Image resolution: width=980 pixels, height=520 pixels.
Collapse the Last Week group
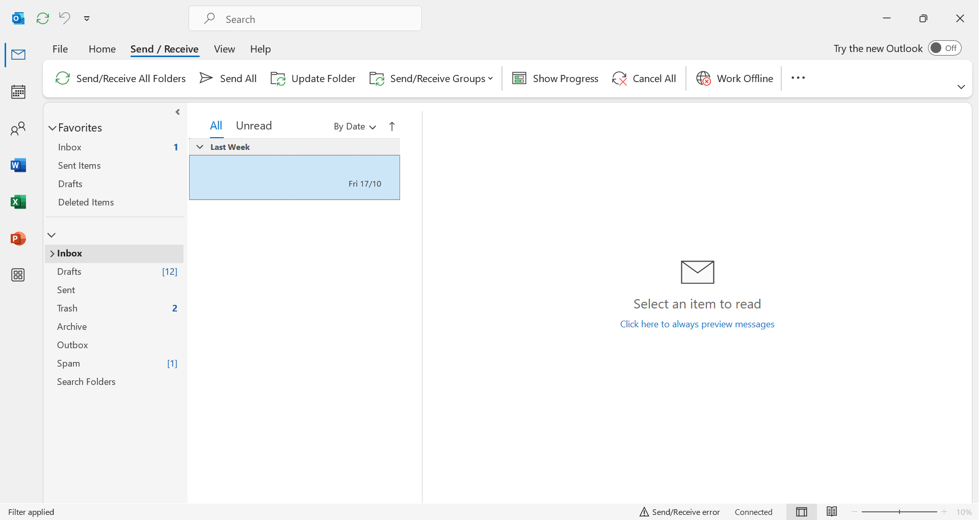click(200, 147)
